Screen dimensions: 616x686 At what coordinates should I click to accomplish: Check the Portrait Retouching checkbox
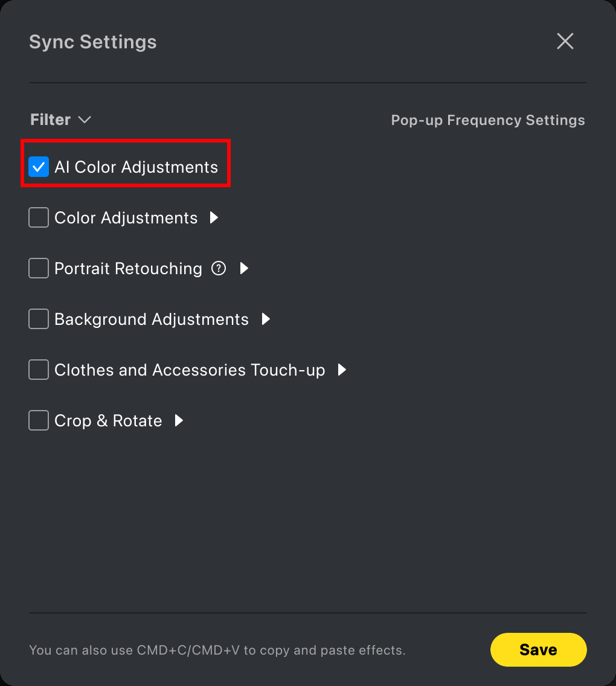click(x=39, y=268)
